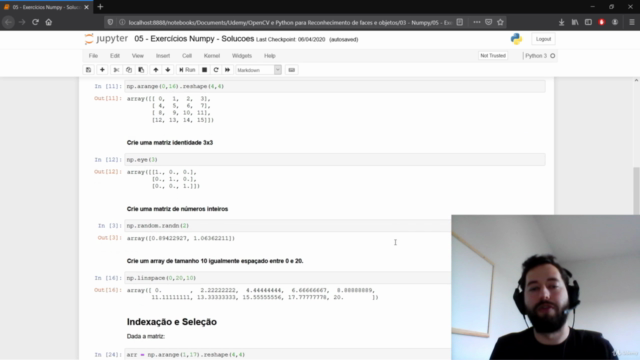The width and height of the screenshot is (640, 360).
Task: Open the command palette keyboard icon
Action: coord(291,70)
